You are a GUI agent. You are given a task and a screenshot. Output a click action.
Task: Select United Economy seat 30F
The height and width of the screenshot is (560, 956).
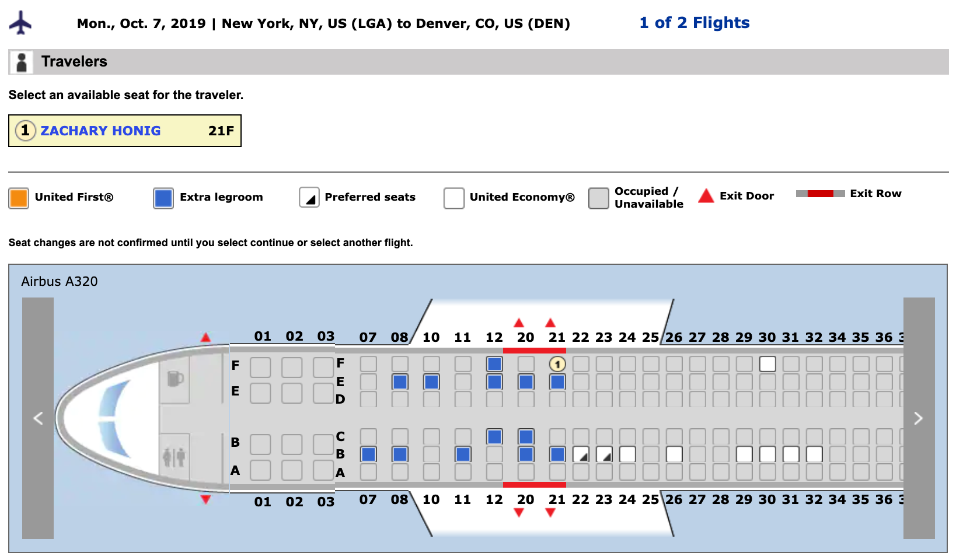tap(767, 364)
